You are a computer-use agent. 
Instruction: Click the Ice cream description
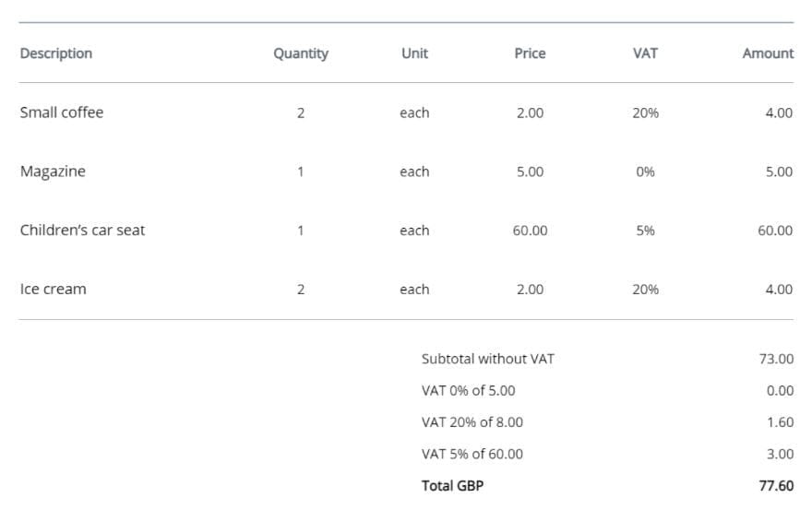click(x=53, y=290)
